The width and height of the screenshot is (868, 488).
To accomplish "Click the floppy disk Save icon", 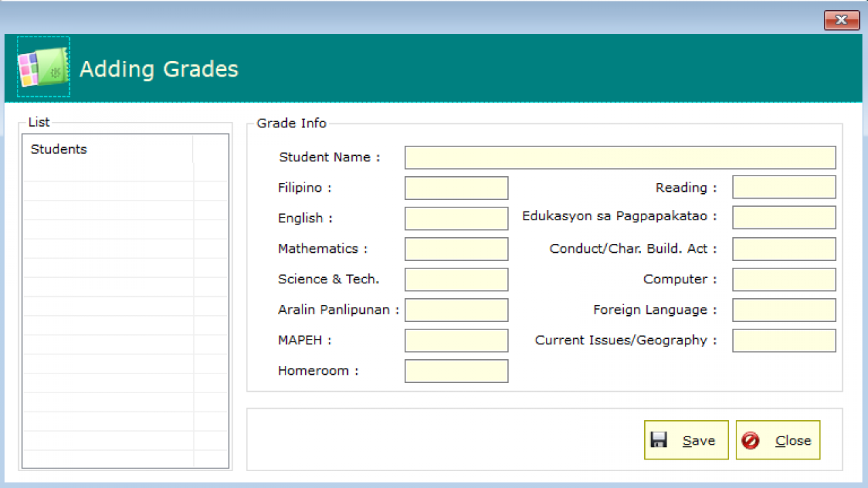I will point(658,440).
